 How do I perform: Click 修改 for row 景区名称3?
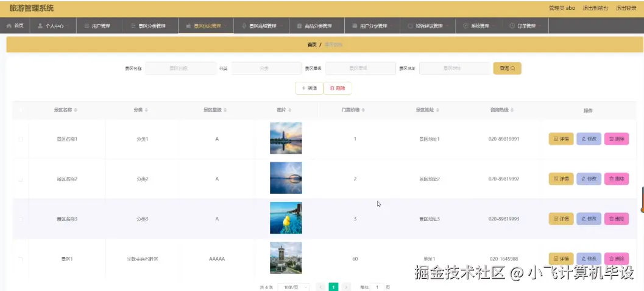coord(589,219)
